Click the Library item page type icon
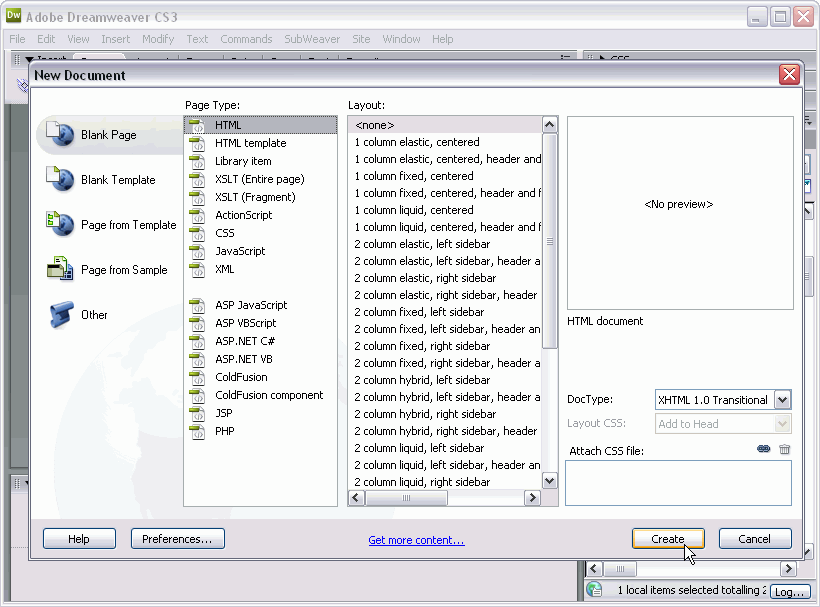820x607 pixels. tap(197, 161)
